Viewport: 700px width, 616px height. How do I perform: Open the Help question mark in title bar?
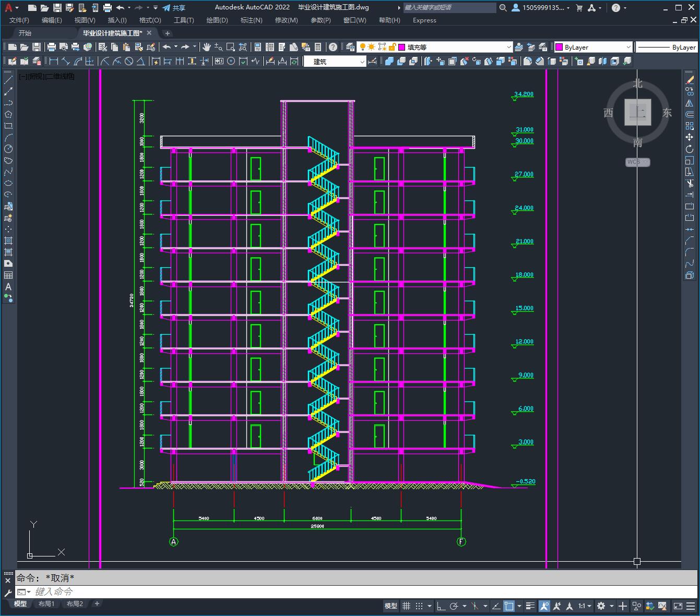(x=616, y=7)
